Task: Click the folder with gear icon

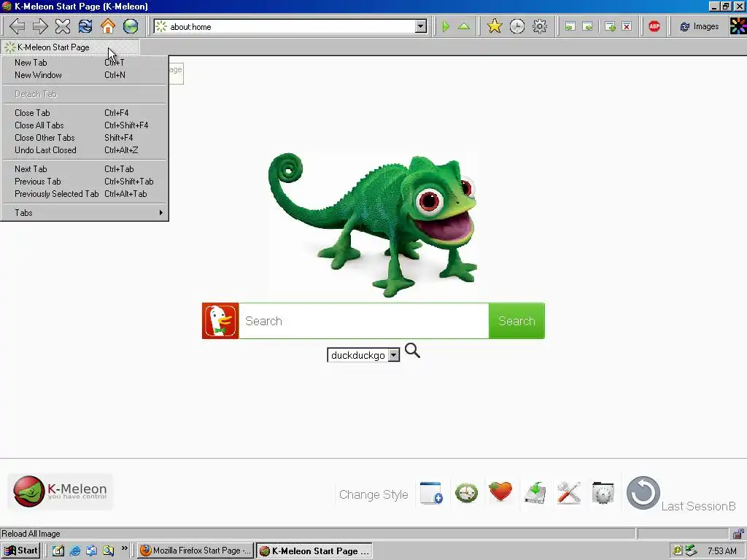Action: tap(603, 492)
